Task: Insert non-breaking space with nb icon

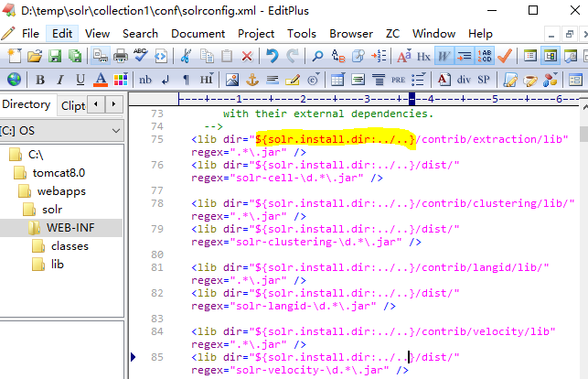Action: click(x=145, y=80)
